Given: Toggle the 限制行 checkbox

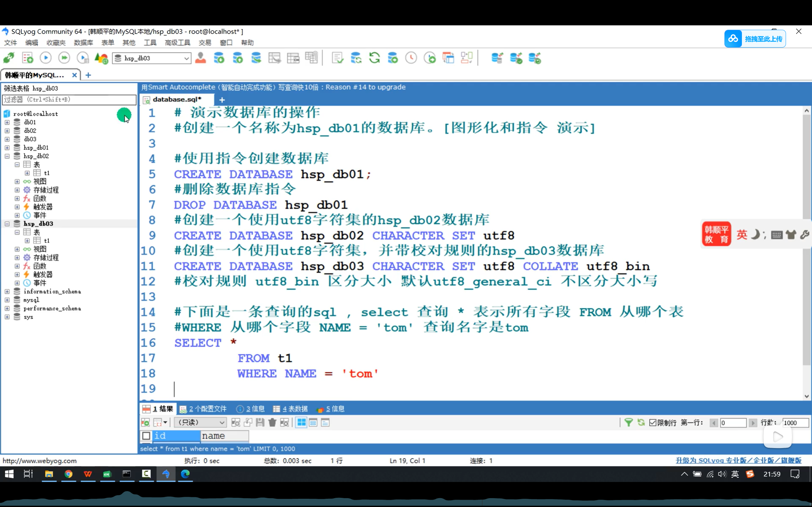Looking at the screenshot, I should pos(653,422).
